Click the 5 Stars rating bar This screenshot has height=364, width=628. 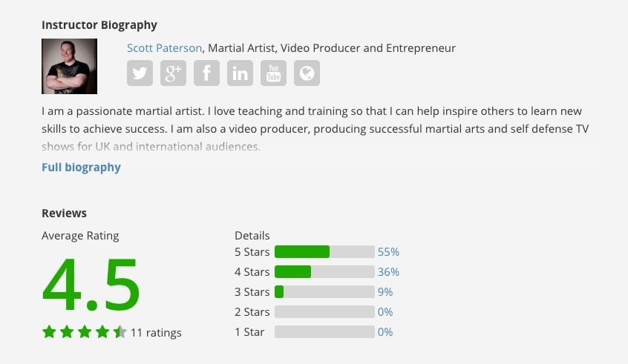click(x=324, y=252)
